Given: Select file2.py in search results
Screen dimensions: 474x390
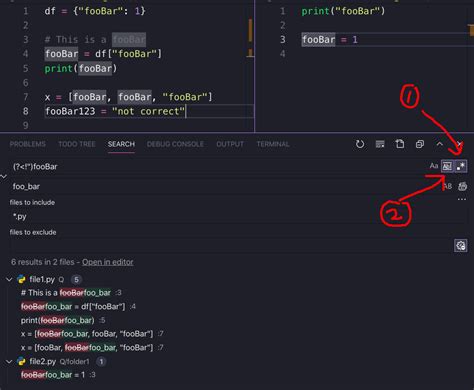Looking at the screenshot, I should [43, 361].
